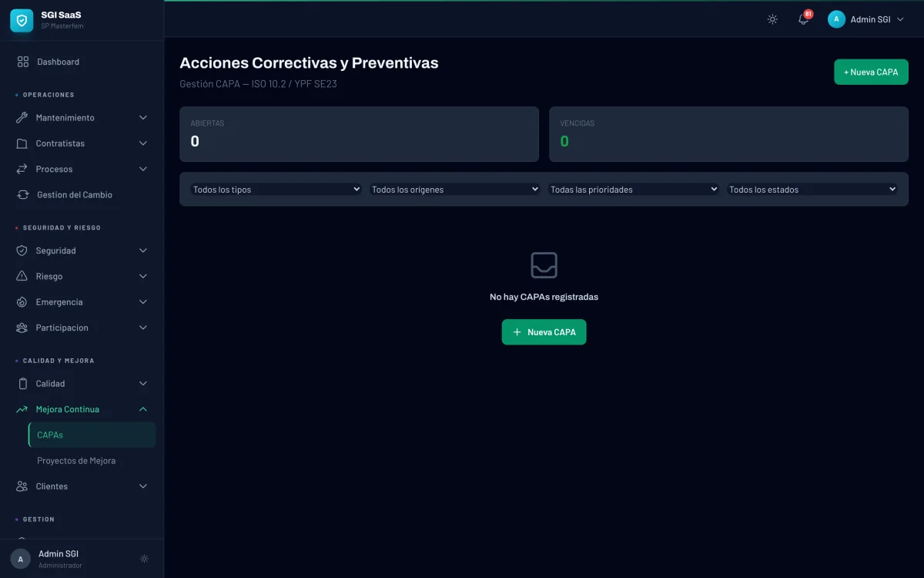Click the Contratistas sidebar icon
This screenshot has width=924, height=578.
21,143
